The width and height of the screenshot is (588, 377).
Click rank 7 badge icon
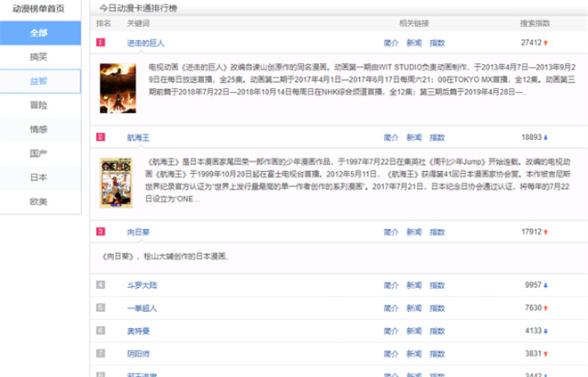[101, 353]
